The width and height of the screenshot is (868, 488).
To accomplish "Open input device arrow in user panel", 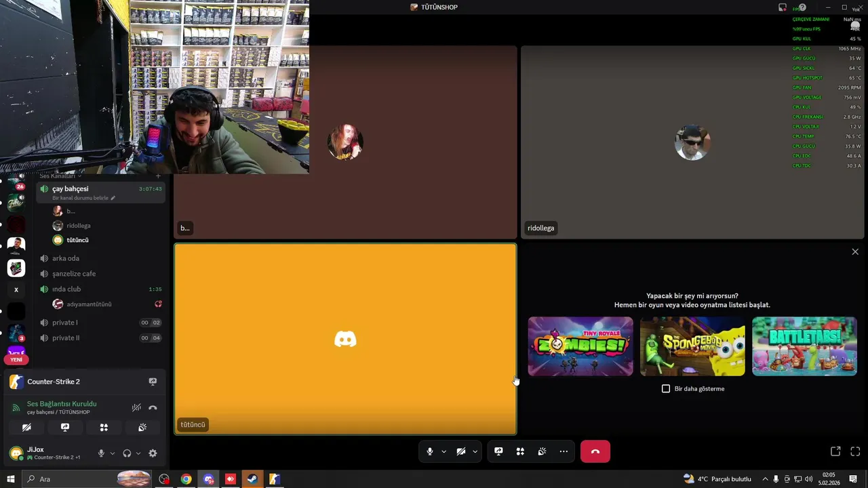I will coord(113,453).
